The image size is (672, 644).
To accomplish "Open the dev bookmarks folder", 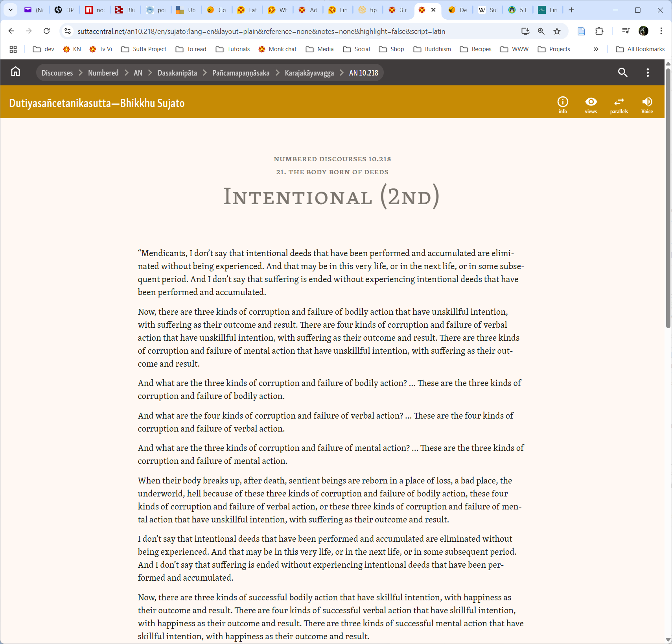I will 44,49.
